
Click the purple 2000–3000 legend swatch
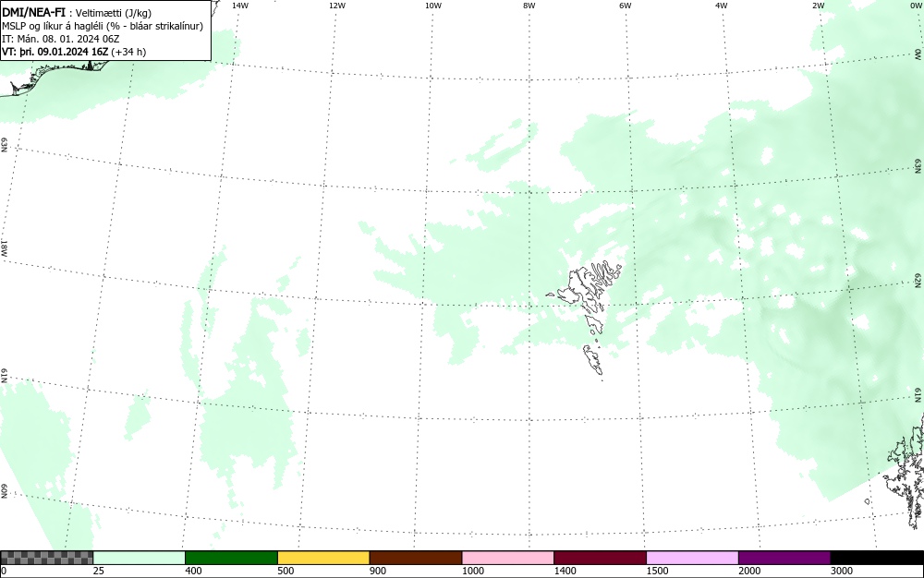click(784, 558)
